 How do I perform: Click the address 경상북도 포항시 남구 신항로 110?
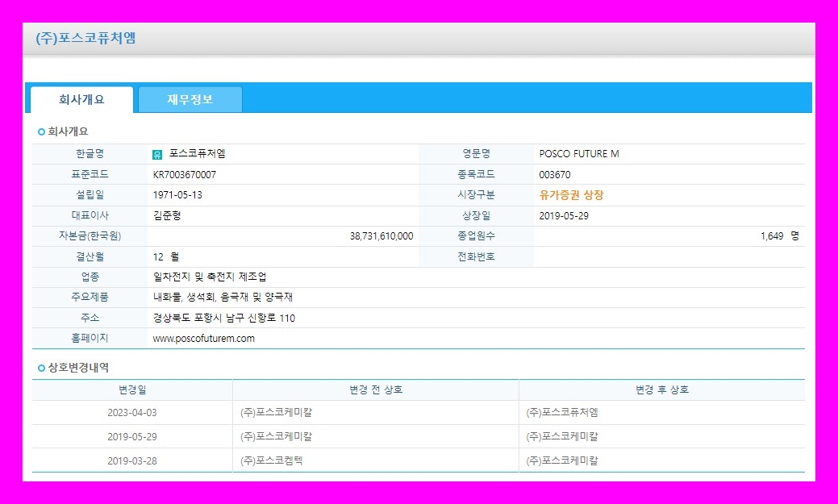point(224,318)
